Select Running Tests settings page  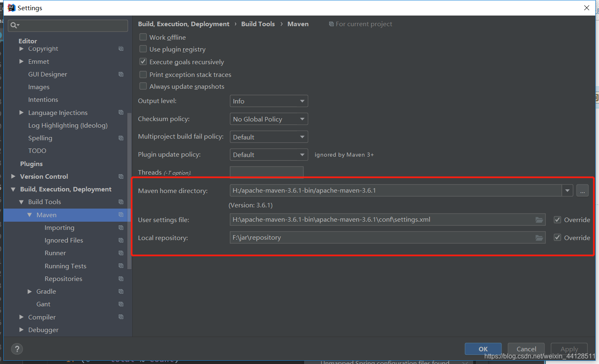tap(66, 266)
